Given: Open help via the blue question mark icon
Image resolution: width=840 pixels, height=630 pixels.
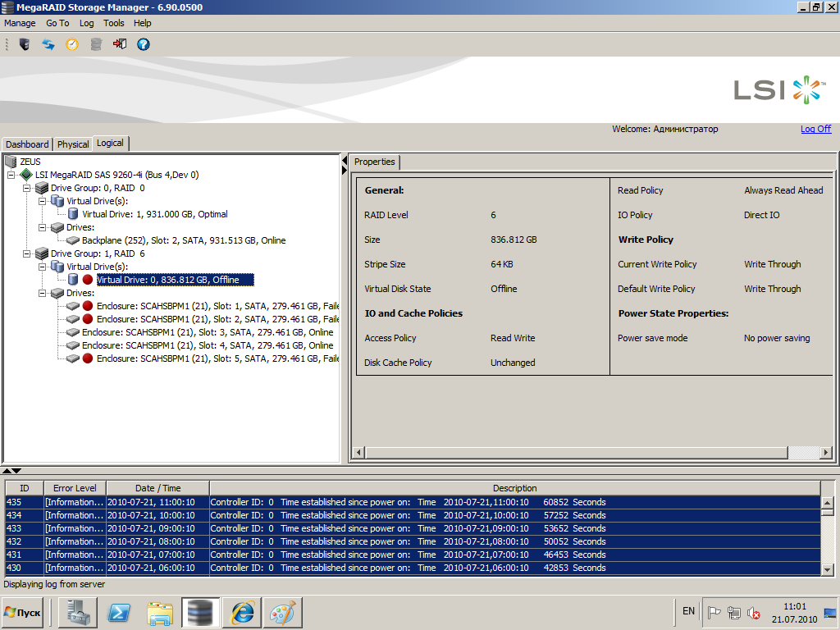Looking at the screenshot, I should (144, 44).
